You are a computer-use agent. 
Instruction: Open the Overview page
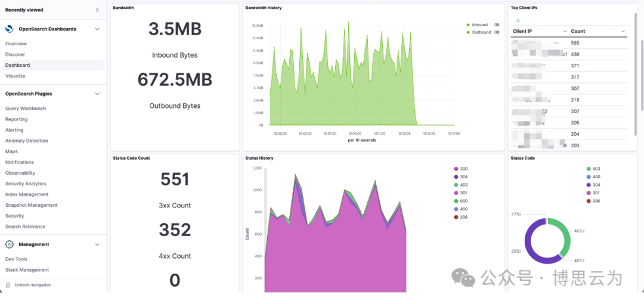coord(16,44)
